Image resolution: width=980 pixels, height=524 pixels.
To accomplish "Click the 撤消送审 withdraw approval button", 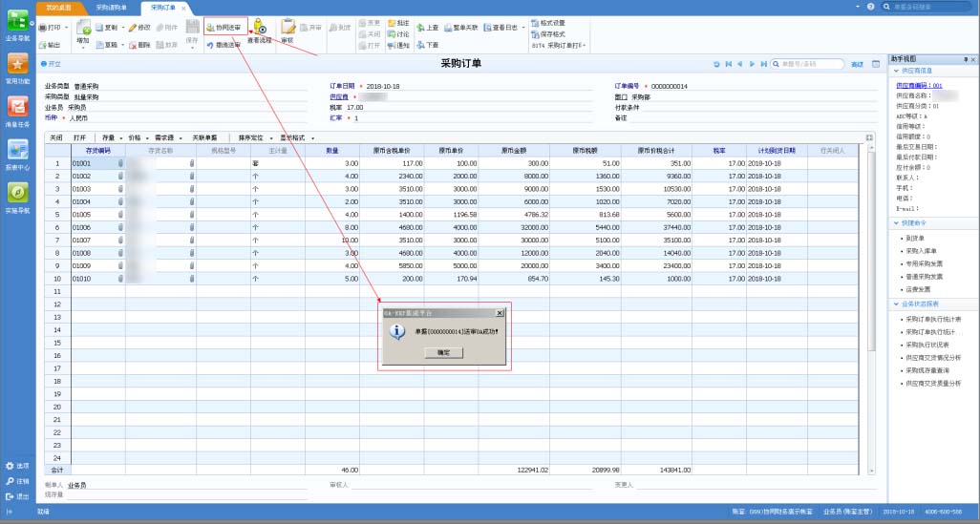I will click(224, 45).
